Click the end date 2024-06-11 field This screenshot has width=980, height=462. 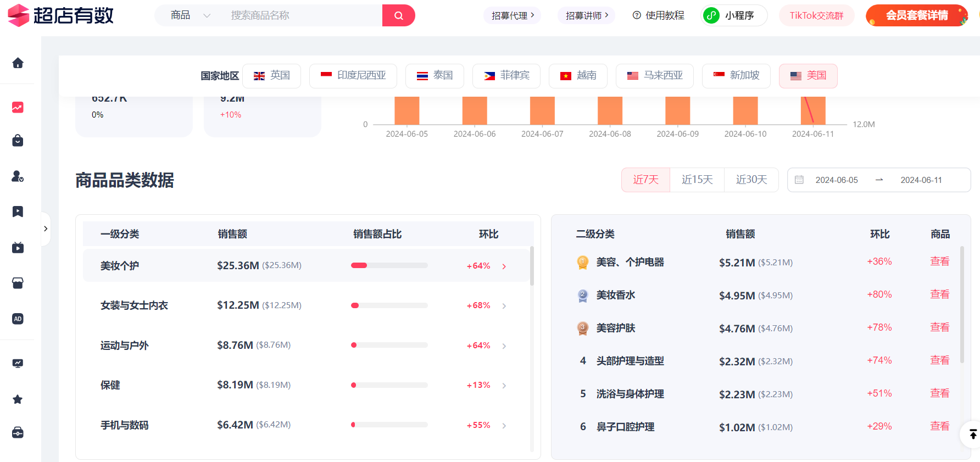(921, 180)
